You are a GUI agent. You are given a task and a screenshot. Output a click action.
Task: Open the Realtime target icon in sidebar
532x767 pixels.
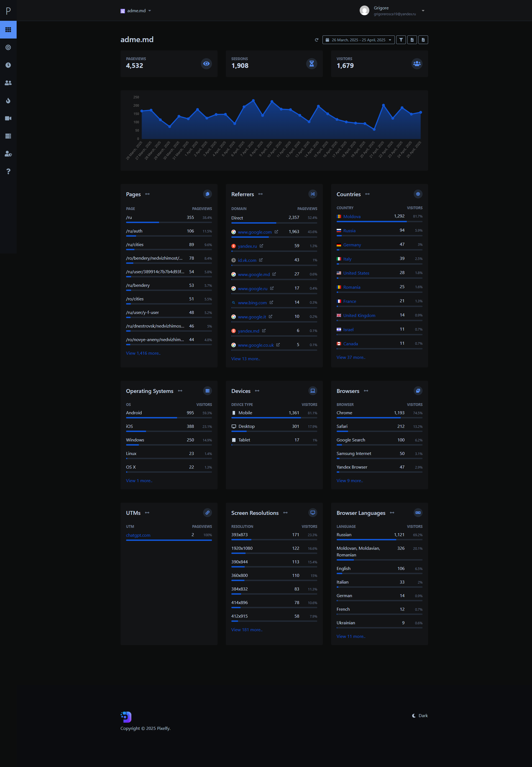[x=8, y=47]
